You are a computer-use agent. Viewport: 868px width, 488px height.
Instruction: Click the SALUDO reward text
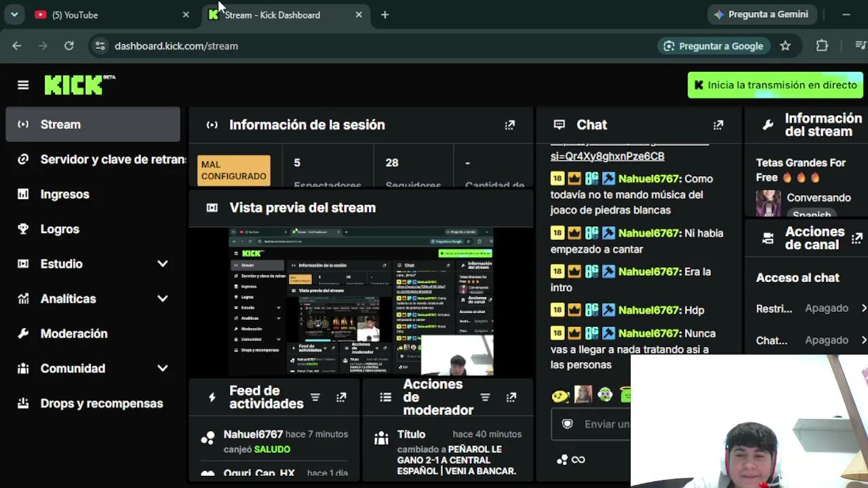272,449
